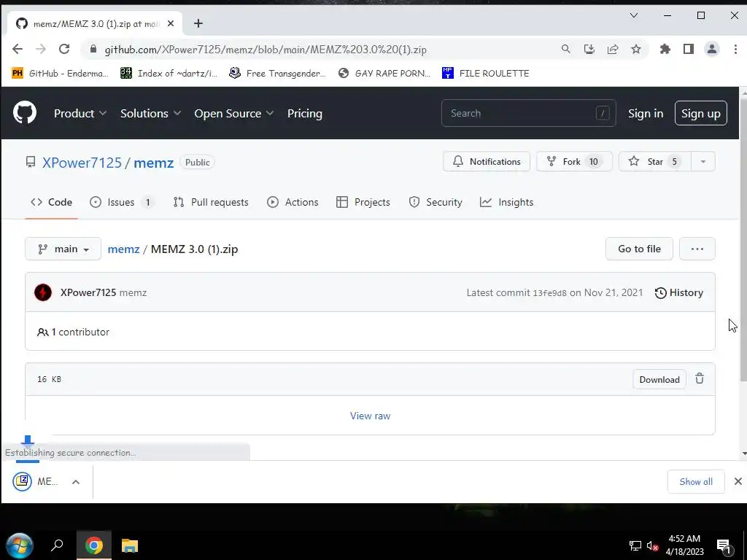Image resolution: width=747 pixels, height=560 pixels.
Task: Click the padlock site info icon
Action: pos(93,49)
